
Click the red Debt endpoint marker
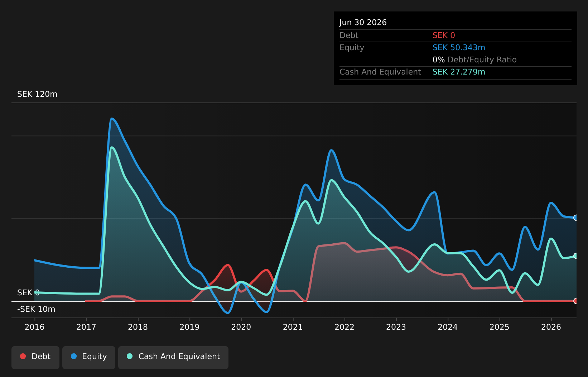576,301
